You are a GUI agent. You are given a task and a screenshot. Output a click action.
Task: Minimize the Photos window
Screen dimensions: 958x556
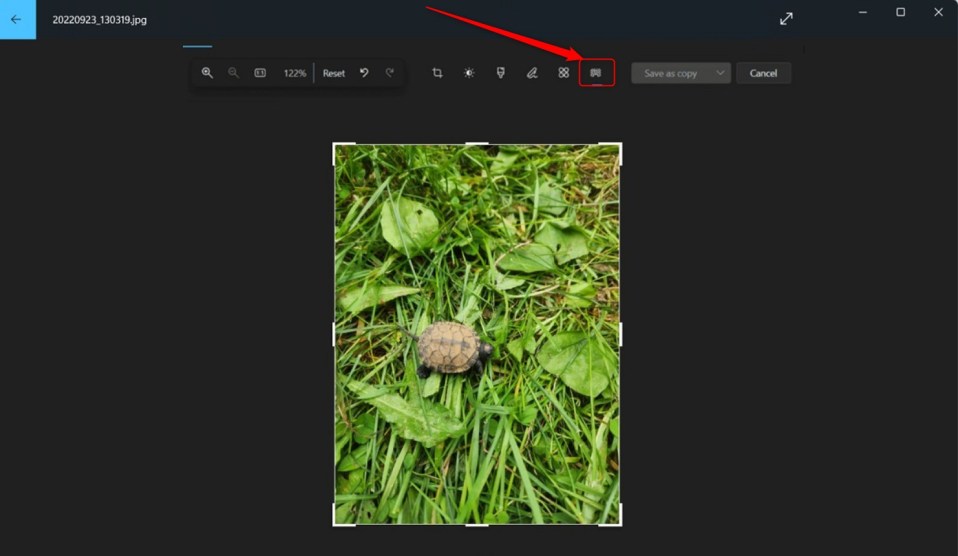(x=863, y=12)
